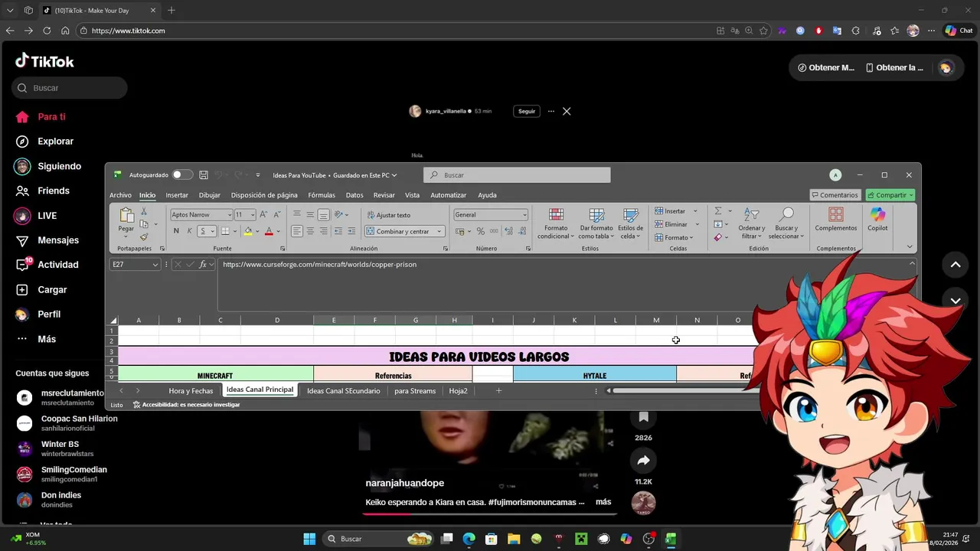Collapse the ribbon with its chevron

click(910, 246)
